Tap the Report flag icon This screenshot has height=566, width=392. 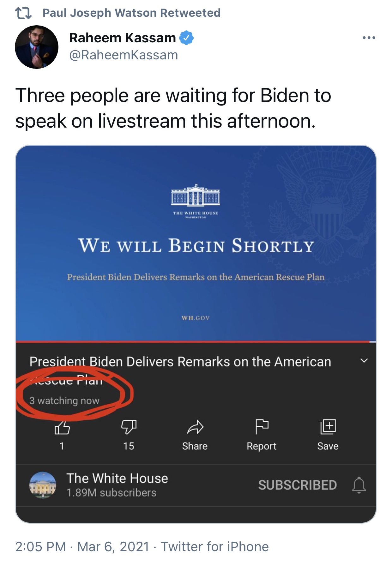tap(262, 426)
